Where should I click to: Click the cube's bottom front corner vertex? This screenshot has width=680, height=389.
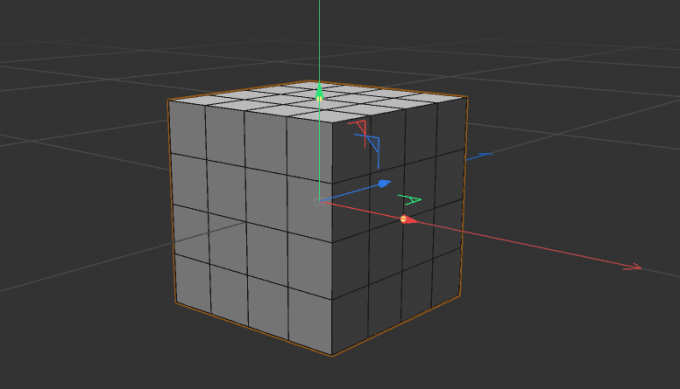[x=332, y=356]
